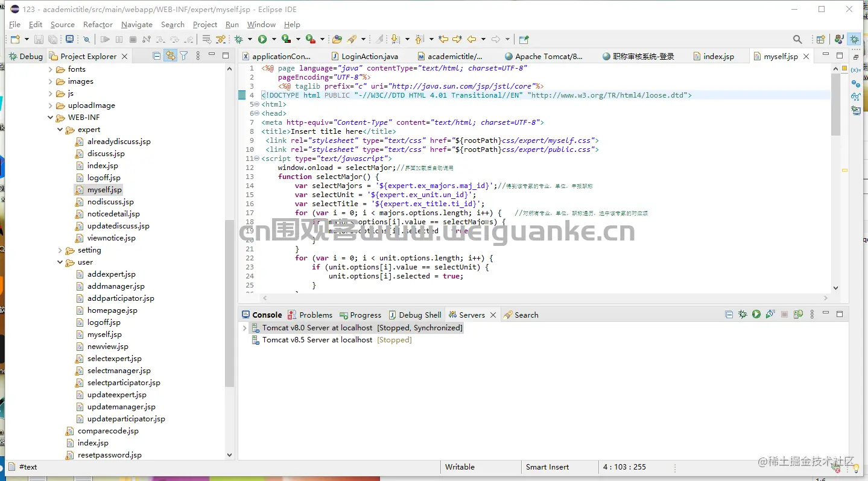Expand Tomcat v8.0 Server entry
The image size is (868, 481).
244,328
